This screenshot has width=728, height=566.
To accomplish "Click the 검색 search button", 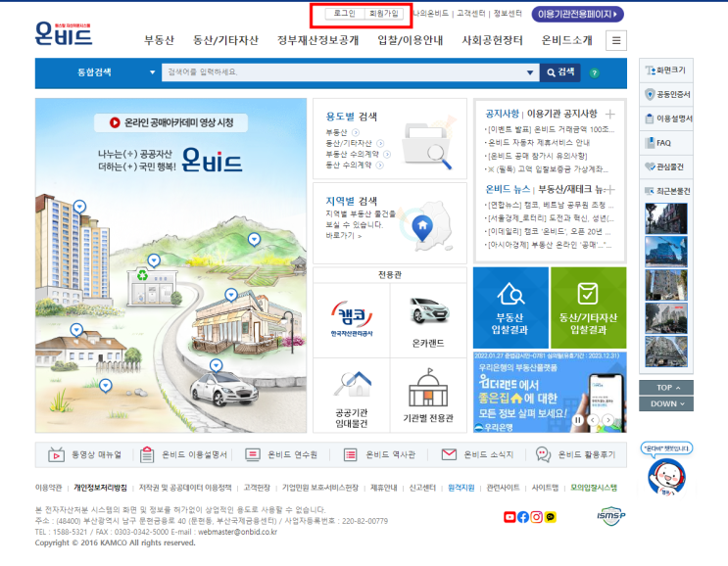I will (560, 72).
